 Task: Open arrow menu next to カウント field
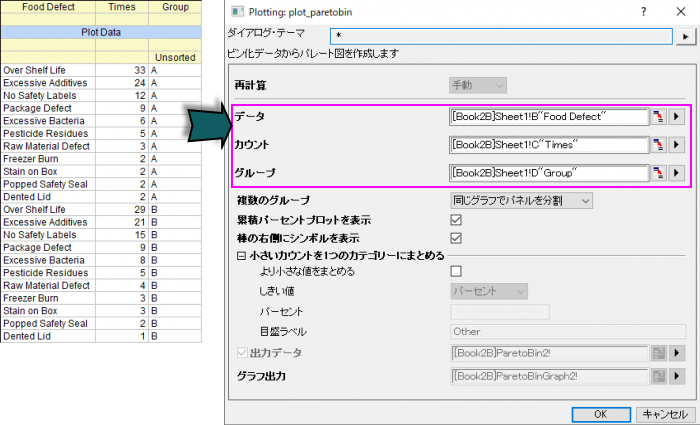coord(676,145)
